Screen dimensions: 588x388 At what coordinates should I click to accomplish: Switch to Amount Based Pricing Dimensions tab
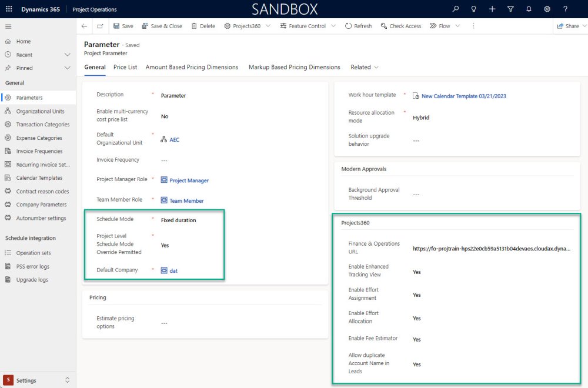(x=192, y=67)
